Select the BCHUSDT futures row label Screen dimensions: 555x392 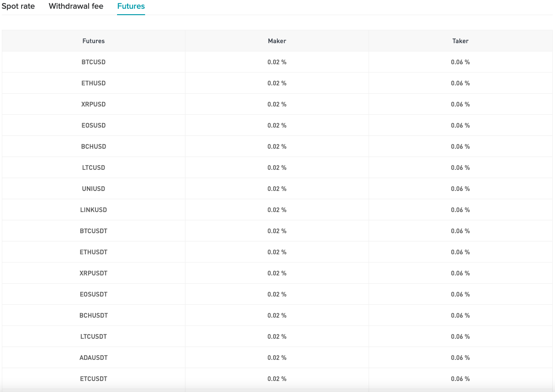coord(94,315)
